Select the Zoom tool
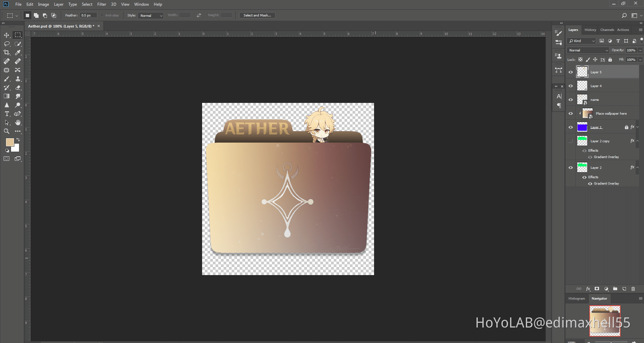Screen dimensions: 644x343 coord(7,131)
